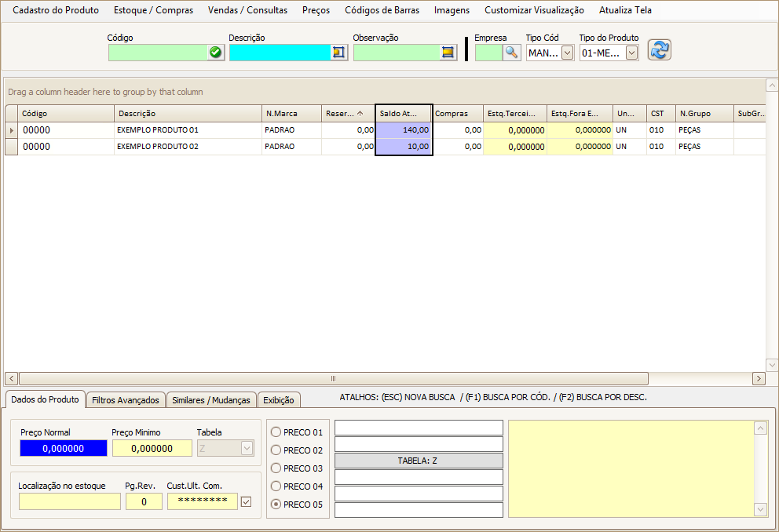Click the TABELA: Z button
The image size is (779, 532).
[419, 461]
